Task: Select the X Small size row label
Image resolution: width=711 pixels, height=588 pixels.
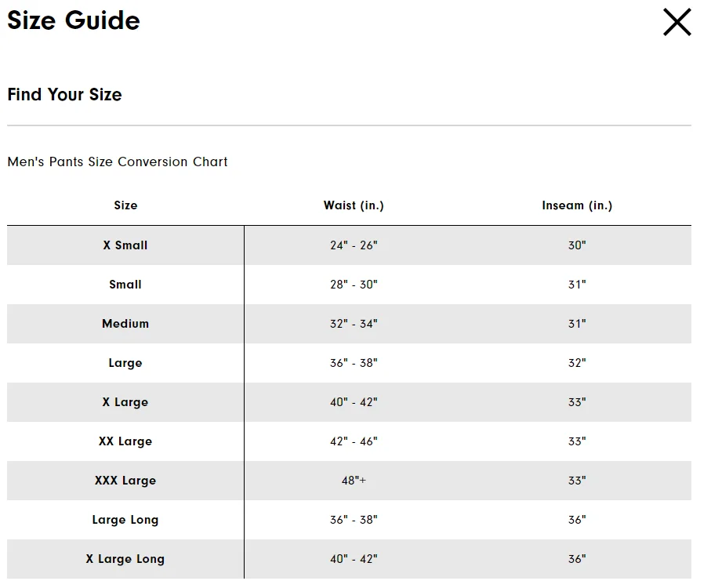Action: tap(125, 245)
